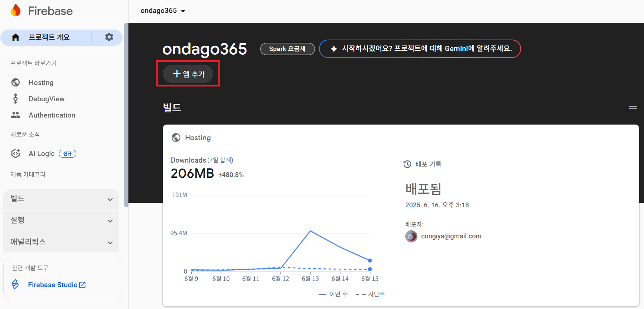Click the 관련 개발 도구 heading
The width and height of the screenshot is (644, 309).
click(30, 268)
